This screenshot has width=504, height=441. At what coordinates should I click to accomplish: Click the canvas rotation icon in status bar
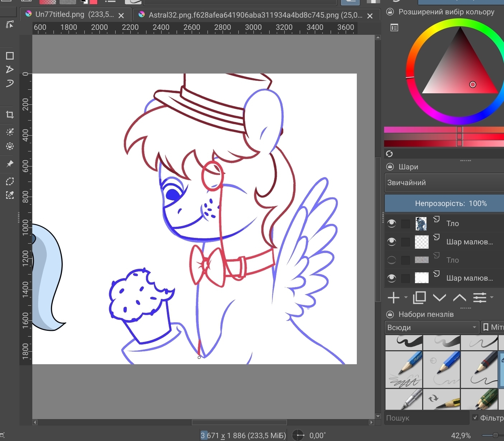[298, 435]
